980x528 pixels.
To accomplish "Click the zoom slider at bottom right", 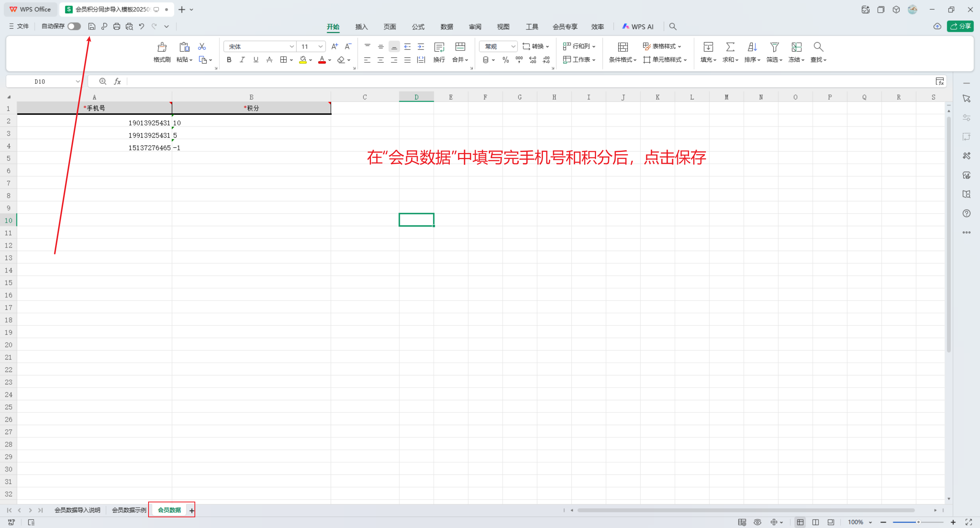I will tap(918, 522).
